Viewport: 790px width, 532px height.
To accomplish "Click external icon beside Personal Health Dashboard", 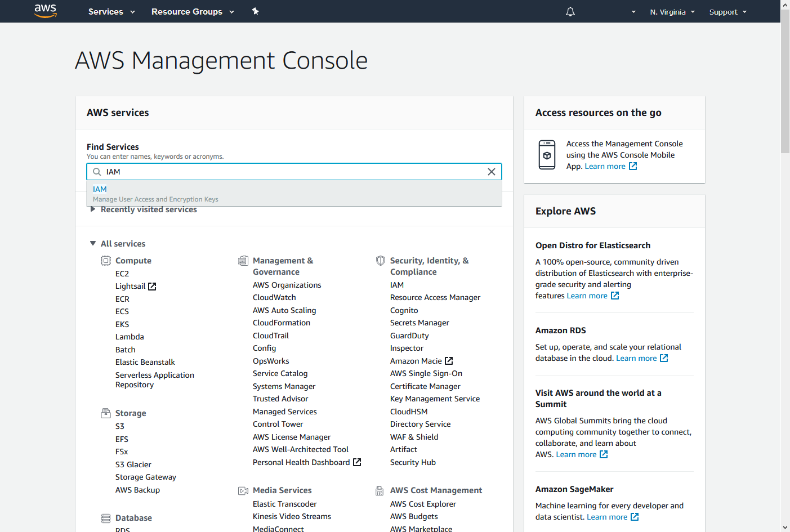I will click(357, 462).
